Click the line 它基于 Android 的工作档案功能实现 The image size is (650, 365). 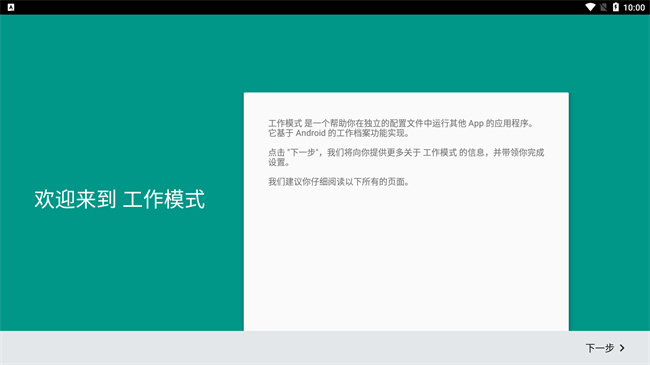point(339,133)
